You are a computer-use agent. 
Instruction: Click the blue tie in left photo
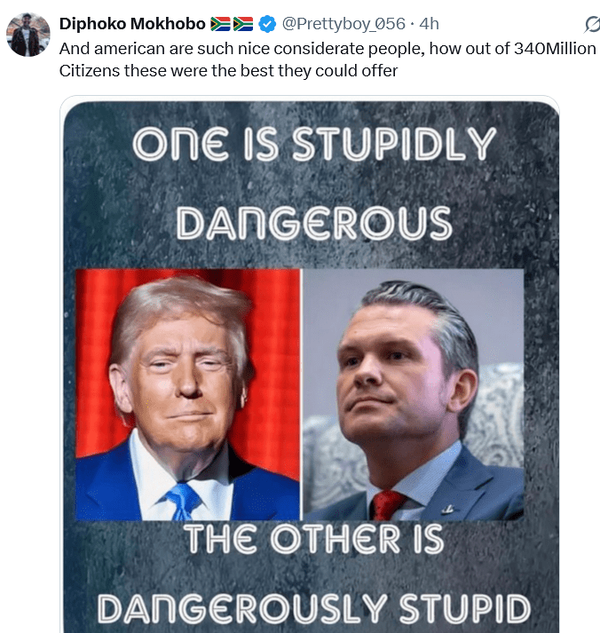tap(183, 501)
